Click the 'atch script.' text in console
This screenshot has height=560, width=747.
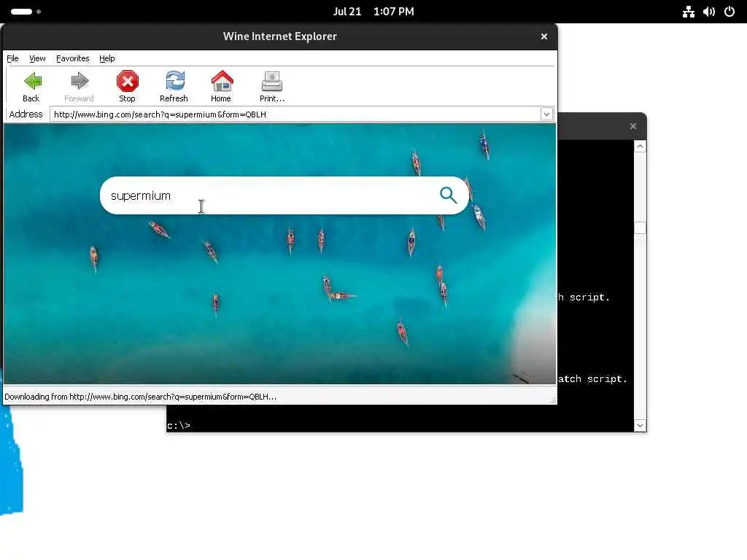(x=592, y=379)
